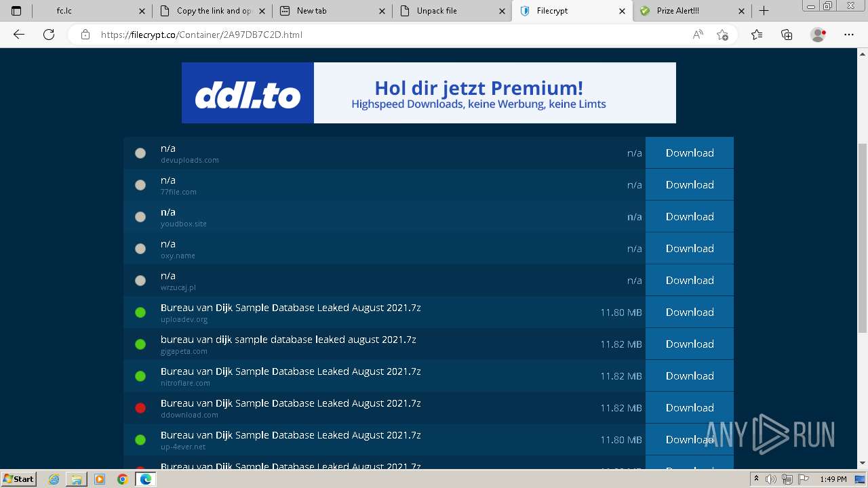
Task: Open the ddl.to Premium banner ad
Action: click(429, 93)
